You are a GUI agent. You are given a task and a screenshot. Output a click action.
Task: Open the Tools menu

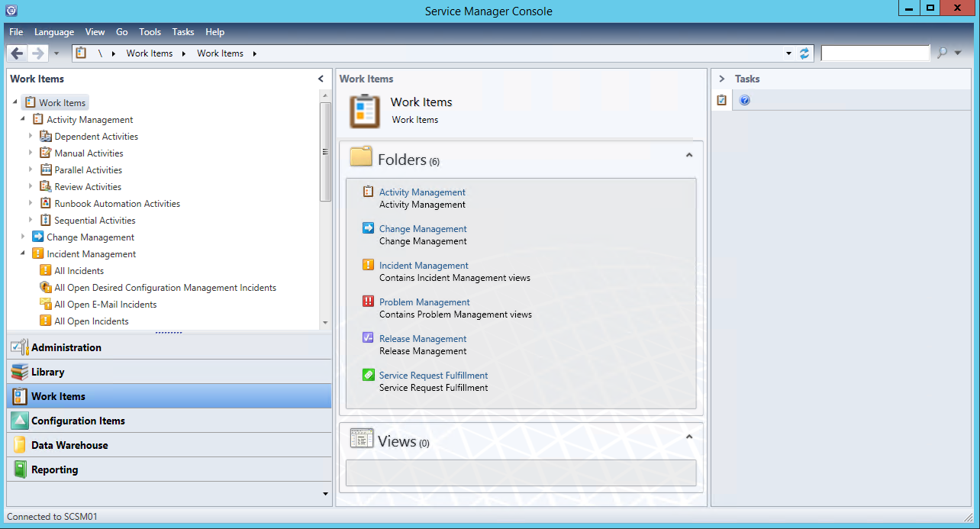150,32
